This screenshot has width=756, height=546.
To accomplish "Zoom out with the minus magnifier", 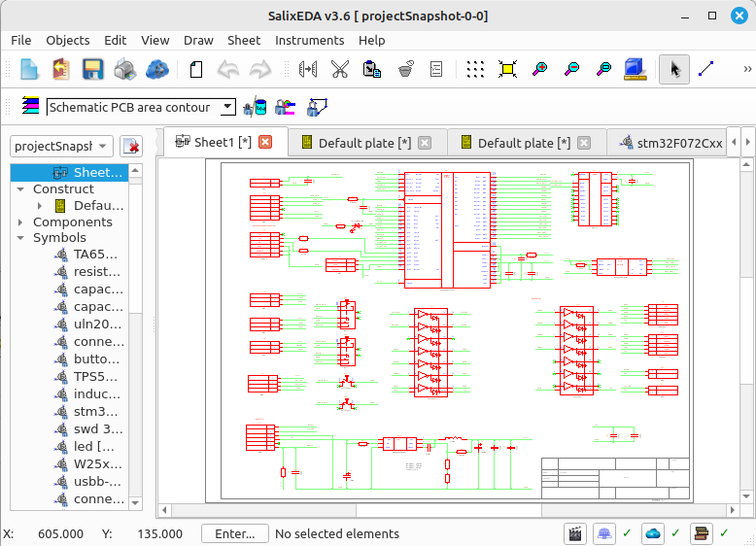I will [571, 69].
